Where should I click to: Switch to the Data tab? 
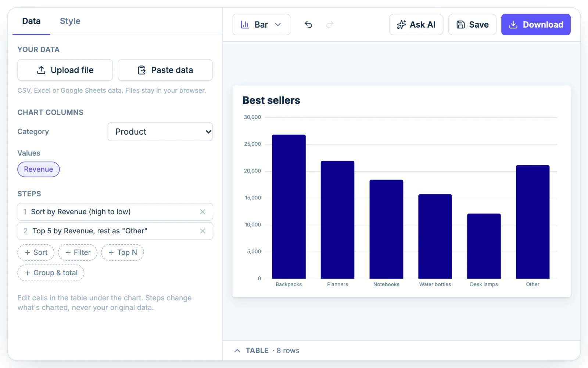point(31,21)
